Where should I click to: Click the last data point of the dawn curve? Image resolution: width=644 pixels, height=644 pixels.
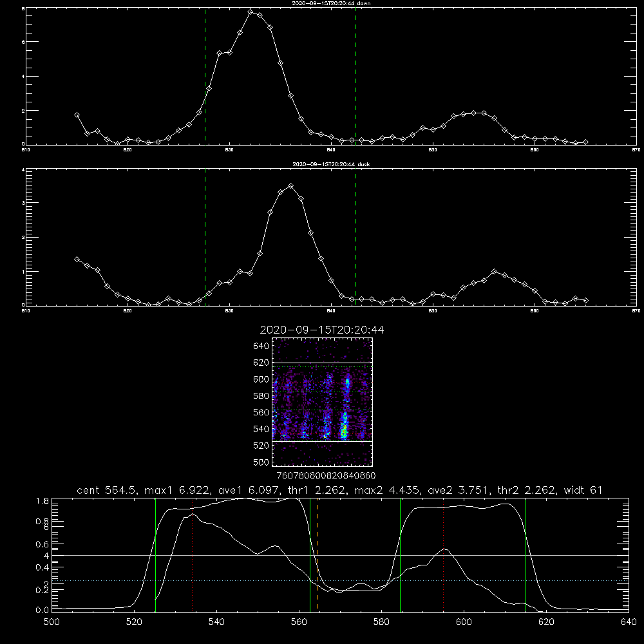[585, 142]
